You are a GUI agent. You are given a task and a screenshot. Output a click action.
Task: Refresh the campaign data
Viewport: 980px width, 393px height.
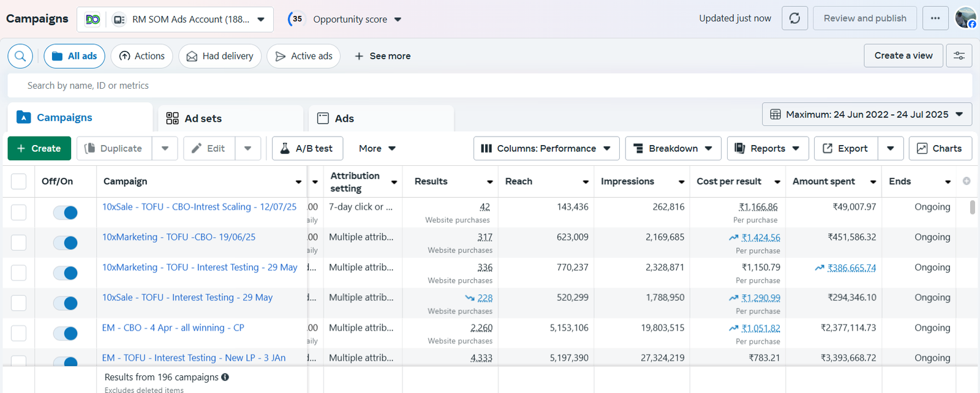pyautogui.click(x=794, y=18)
